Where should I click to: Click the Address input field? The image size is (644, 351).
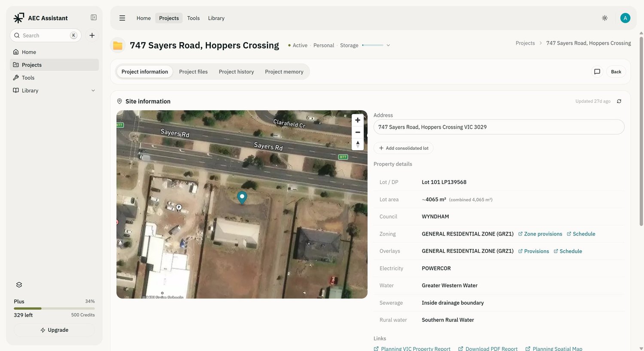coord(499,127)
